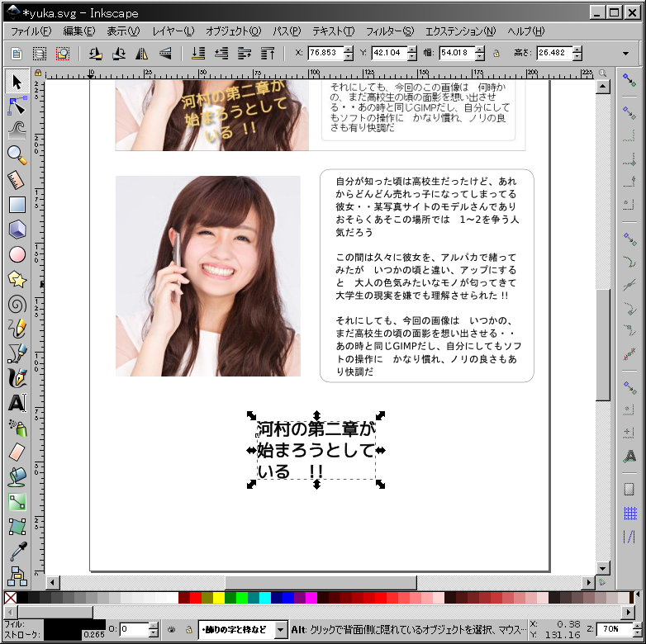This screenshot has height=644, width=646.
Task: Click the width stepper arrows
Action: tap(480, 53)
